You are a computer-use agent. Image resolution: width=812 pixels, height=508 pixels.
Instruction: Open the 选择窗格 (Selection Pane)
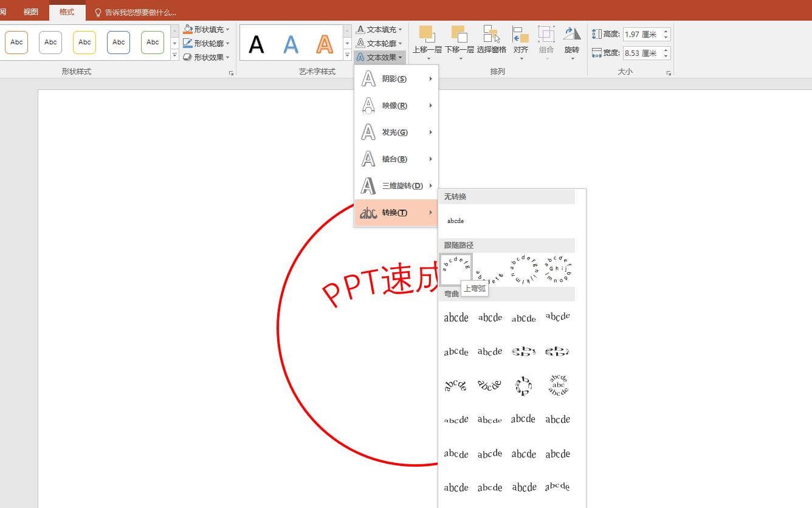point(489,36)
